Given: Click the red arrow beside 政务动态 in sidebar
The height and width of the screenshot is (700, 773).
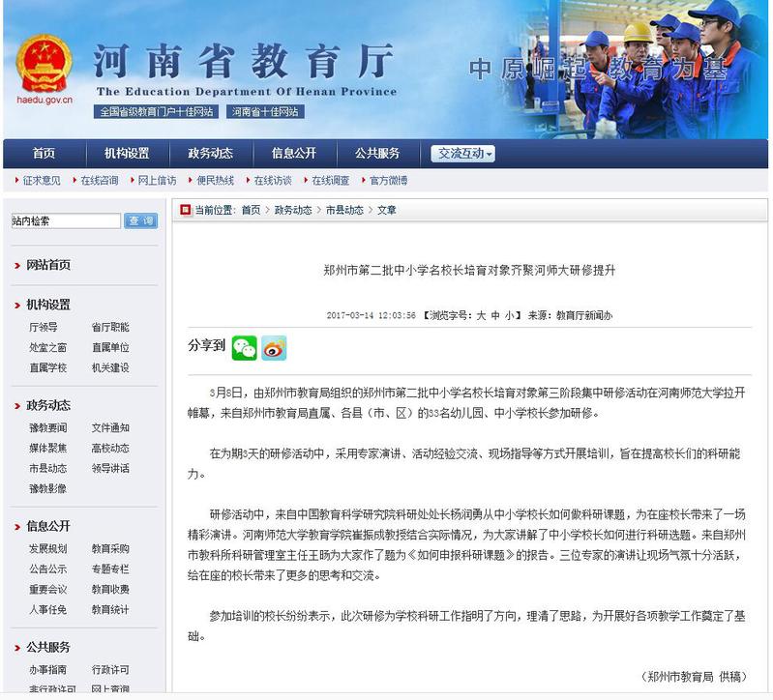Looking at the screenshot, I should tap(16, 406).
